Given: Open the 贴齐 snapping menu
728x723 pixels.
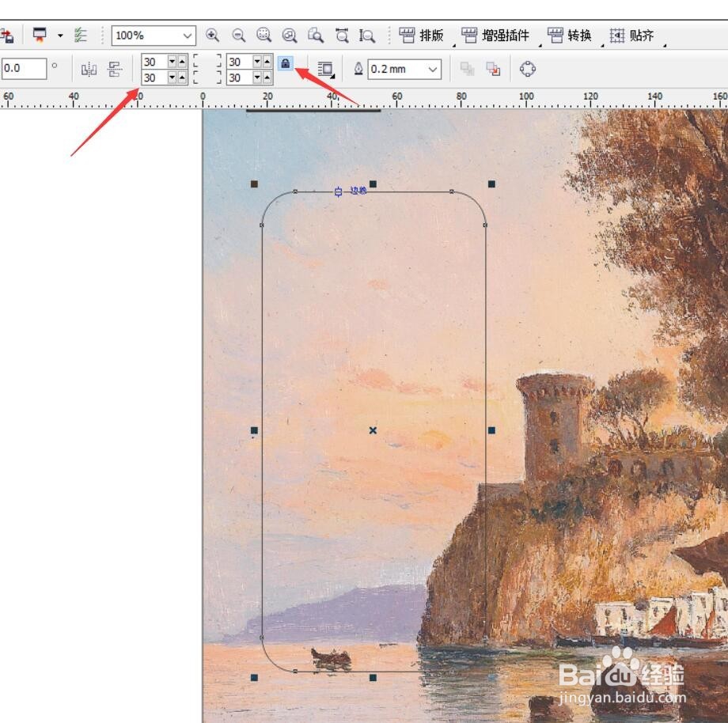Looking at the screenshot, I should (x=632, y=36).
